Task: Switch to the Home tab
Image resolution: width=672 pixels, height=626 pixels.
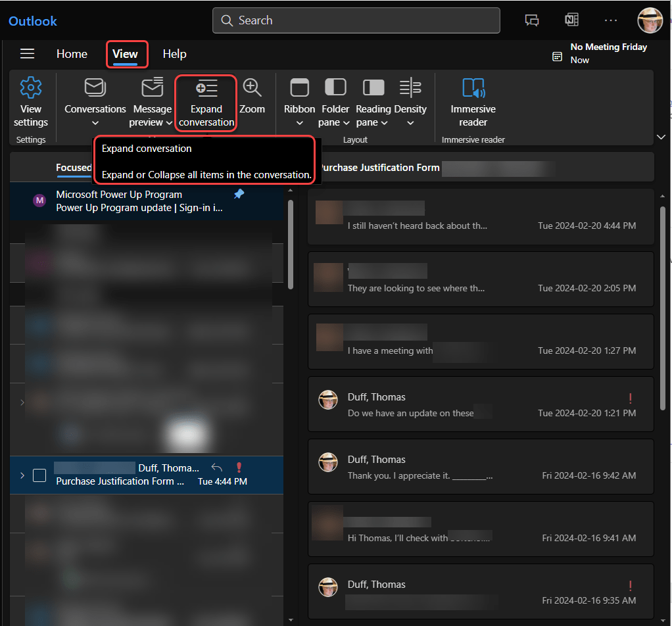Action: pyautogui.click(x=72, y=54)
